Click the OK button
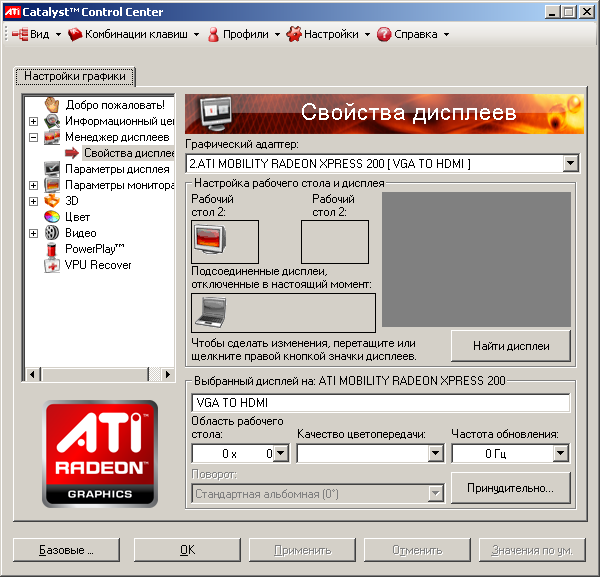Image resolution: width=600 pixels, height=577 pixels. 188,550
